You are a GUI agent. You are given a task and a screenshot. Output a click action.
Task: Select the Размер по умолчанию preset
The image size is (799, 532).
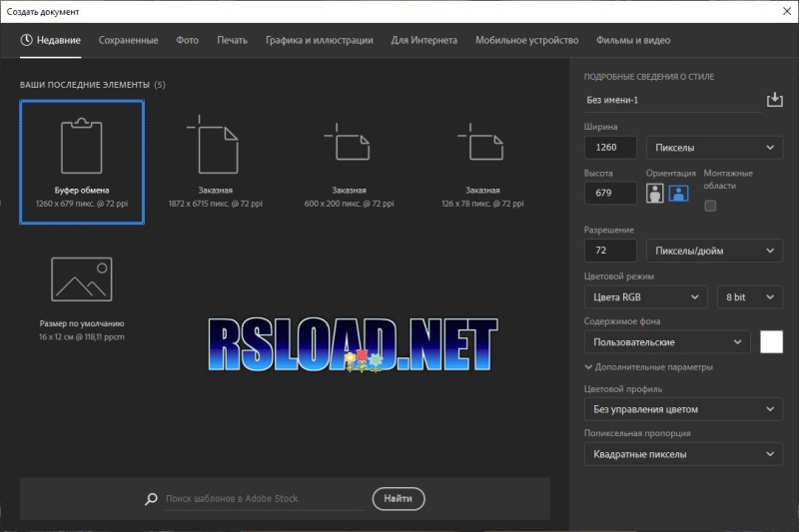82,297
